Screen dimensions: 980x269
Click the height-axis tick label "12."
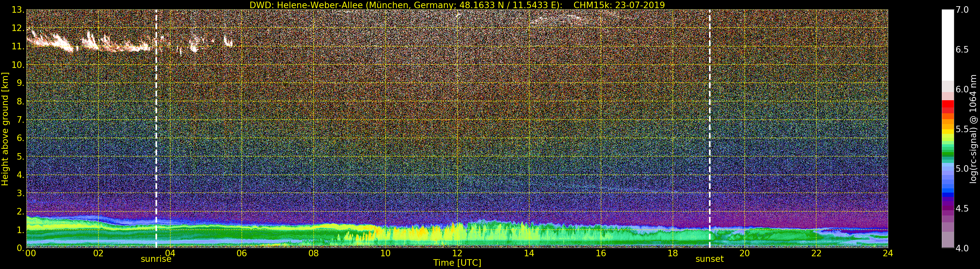tap(18, 28)
